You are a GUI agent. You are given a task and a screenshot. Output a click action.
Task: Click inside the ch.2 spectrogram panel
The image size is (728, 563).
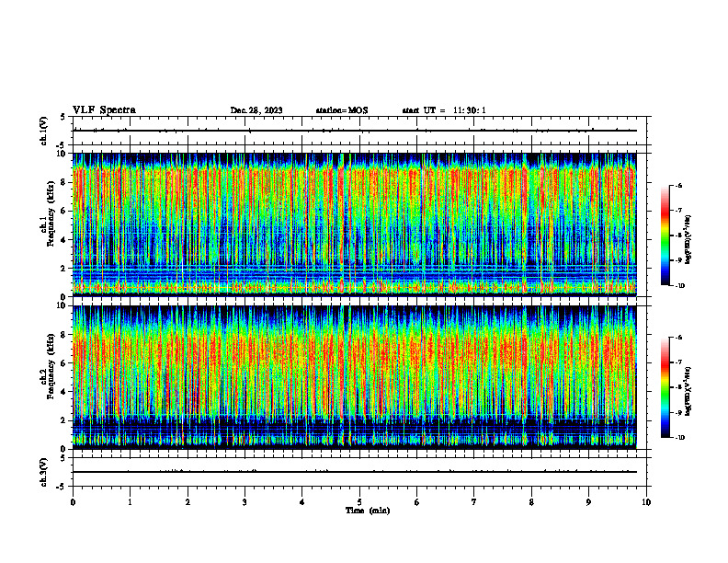pyautogui.click(x=355, y=377)
